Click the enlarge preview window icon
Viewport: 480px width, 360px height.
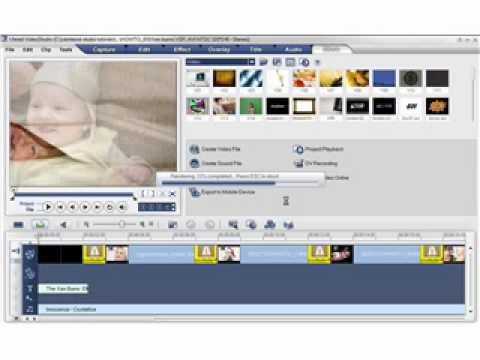(x=172, y=194)
